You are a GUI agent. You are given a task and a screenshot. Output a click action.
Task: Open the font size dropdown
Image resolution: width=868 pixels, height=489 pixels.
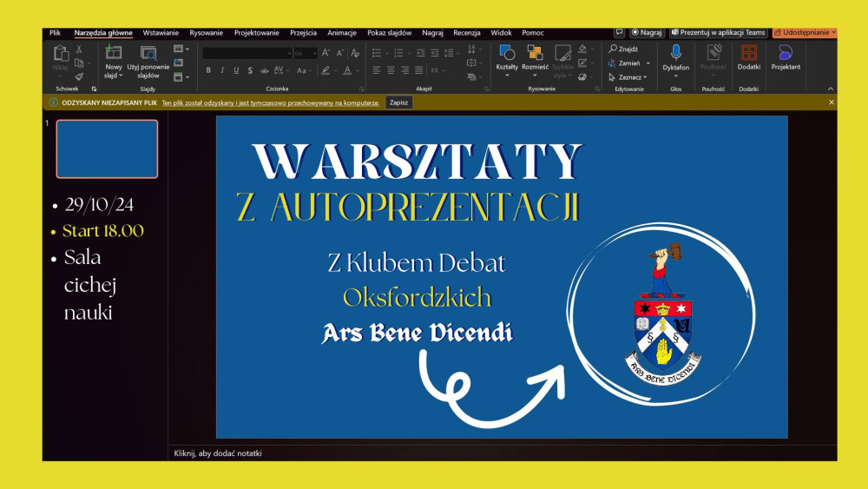click(315, 53)
